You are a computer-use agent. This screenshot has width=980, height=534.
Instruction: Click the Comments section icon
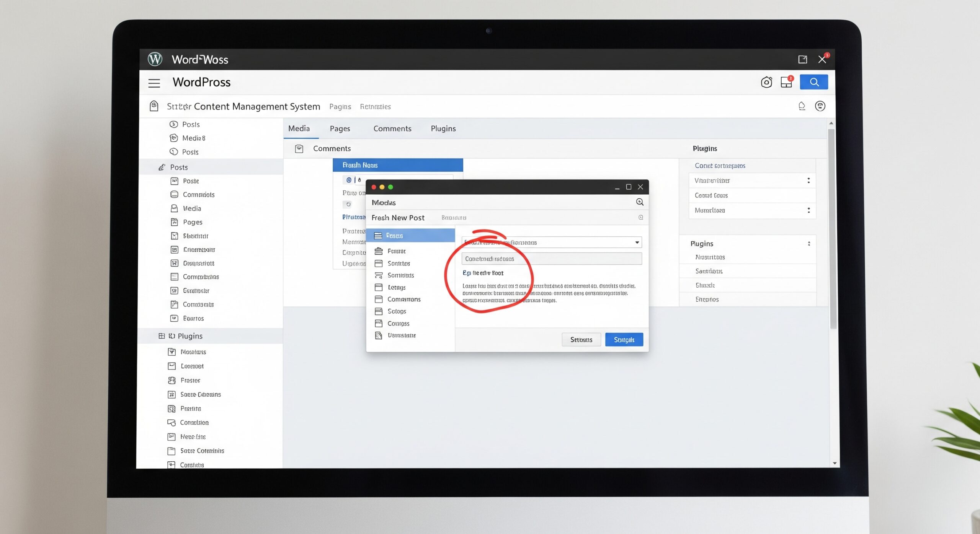pos(299,148)
